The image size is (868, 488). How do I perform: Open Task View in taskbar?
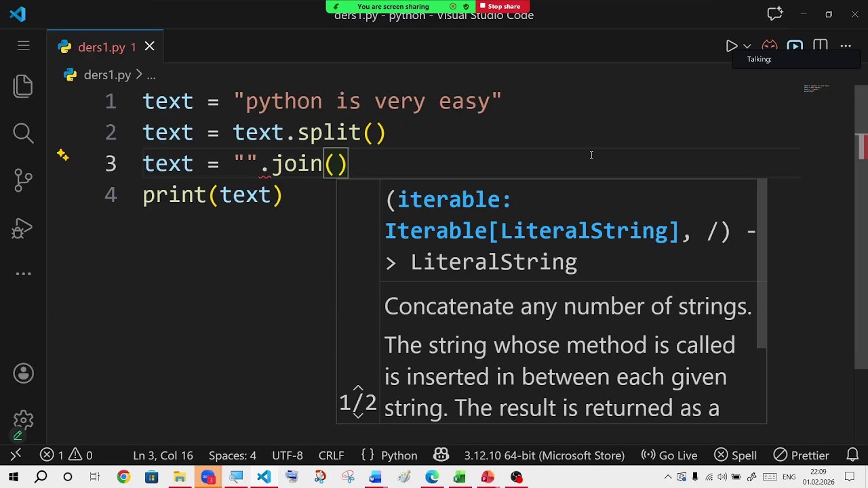click(x=95, y=477)
